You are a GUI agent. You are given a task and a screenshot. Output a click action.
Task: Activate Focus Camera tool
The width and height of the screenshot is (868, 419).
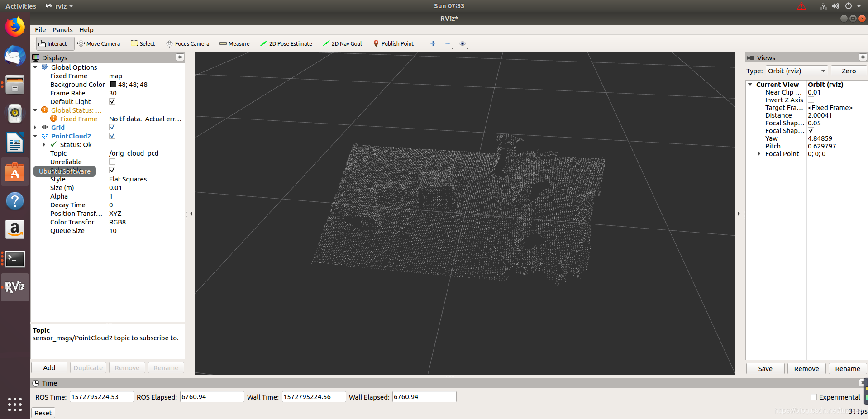[x=187, y=44]
